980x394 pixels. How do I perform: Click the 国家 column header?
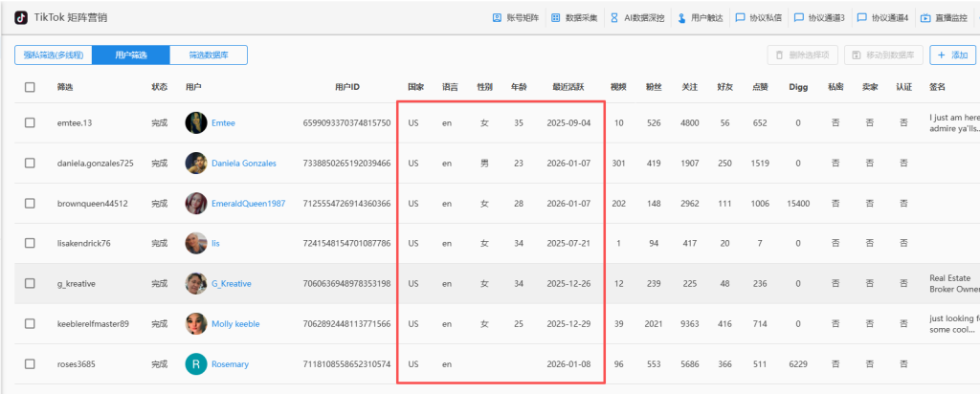415,87
